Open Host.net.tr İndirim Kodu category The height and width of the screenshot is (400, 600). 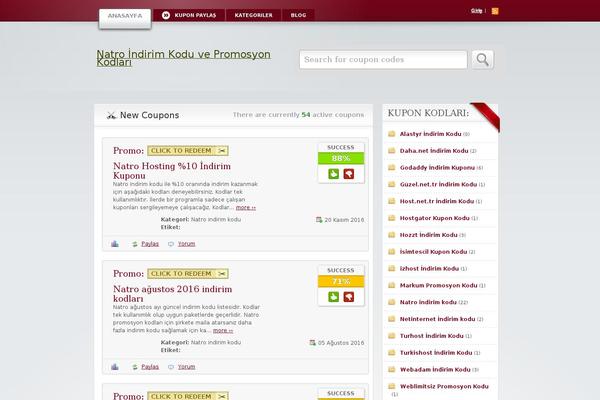pyautogui.click(x=437, y=201)
